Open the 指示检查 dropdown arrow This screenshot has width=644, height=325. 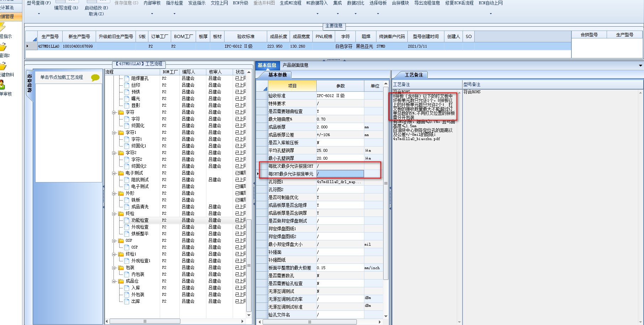click(x=174, y=14)
